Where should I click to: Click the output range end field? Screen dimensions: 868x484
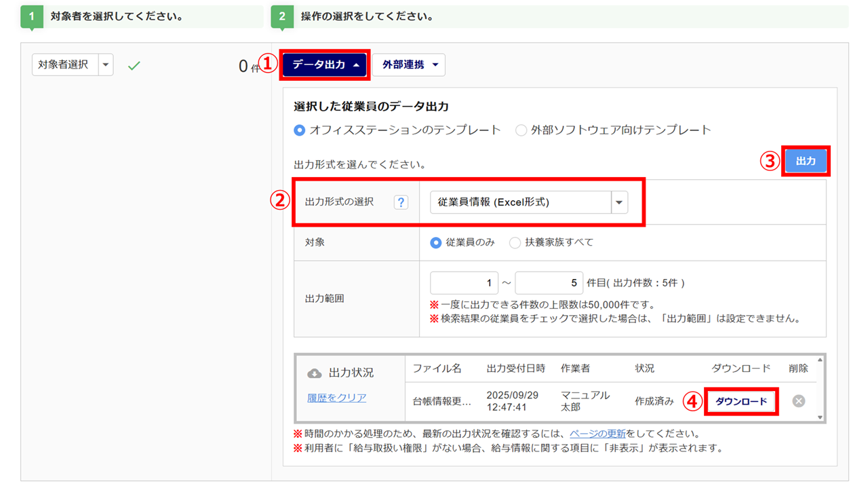pyautogui.click(x=549, y=283)
